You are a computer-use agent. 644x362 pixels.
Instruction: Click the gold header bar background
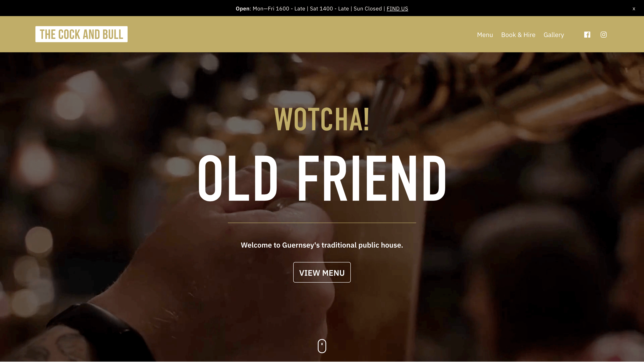tap(300, 34)
